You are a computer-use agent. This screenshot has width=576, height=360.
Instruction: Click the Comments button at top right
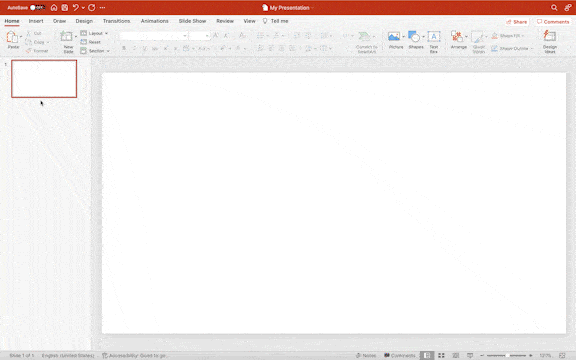coord(553,22)
